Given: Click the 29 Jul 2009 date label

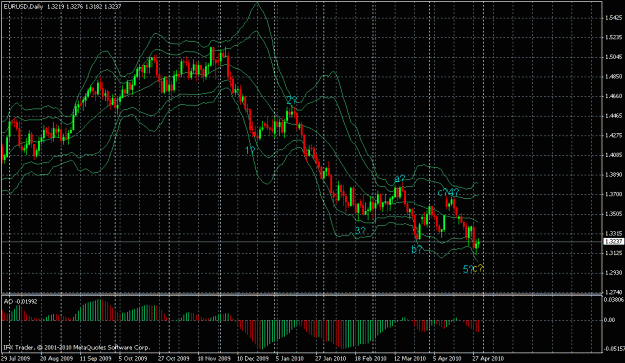Looking at the screenshot, I should pos(16,359).
